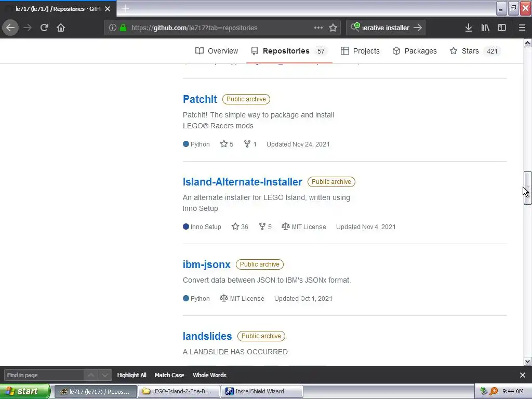
Task: Click the Python language dot under PatchIt
Action: [186, 144]
